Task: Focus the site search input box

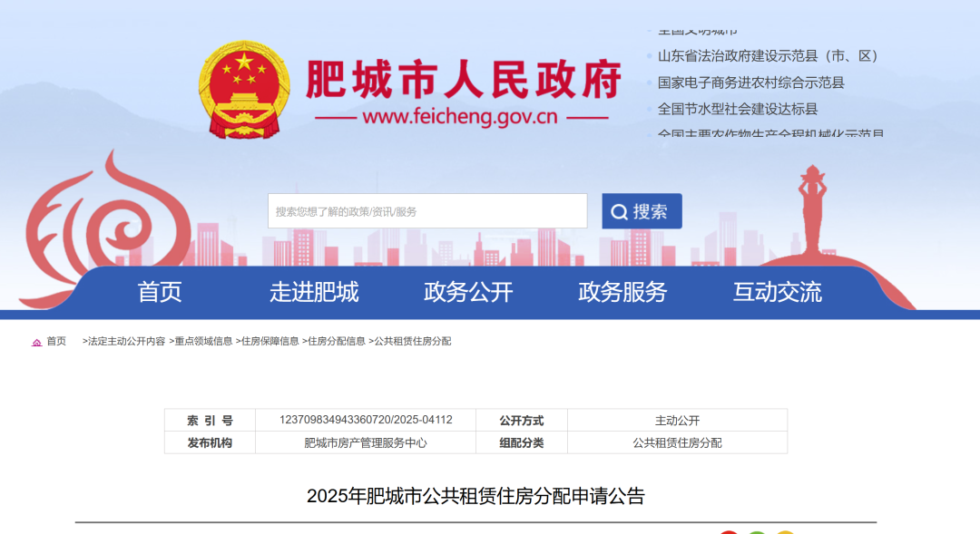Action: (x=427, y=211)
